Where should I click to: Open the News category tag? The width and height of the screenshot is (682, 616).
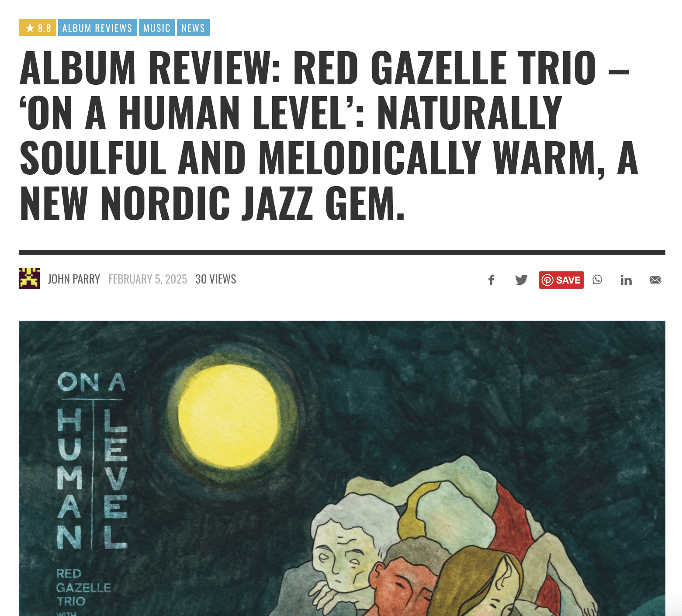click(193, 28)
